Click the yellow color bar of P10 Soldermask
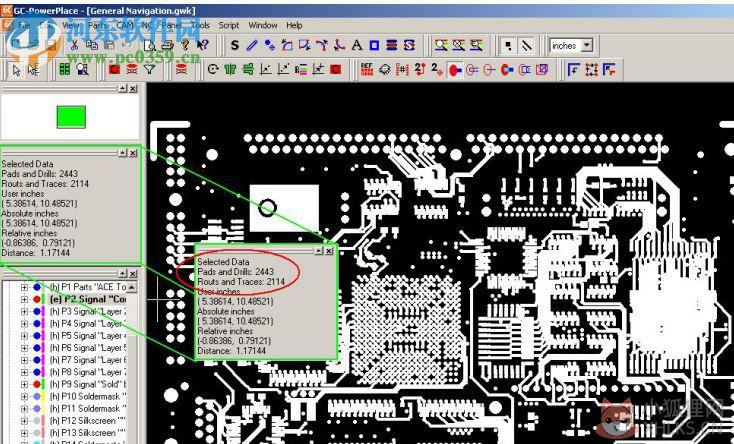The width and height of the screenshot is (734, 444). tap(43, 396)
